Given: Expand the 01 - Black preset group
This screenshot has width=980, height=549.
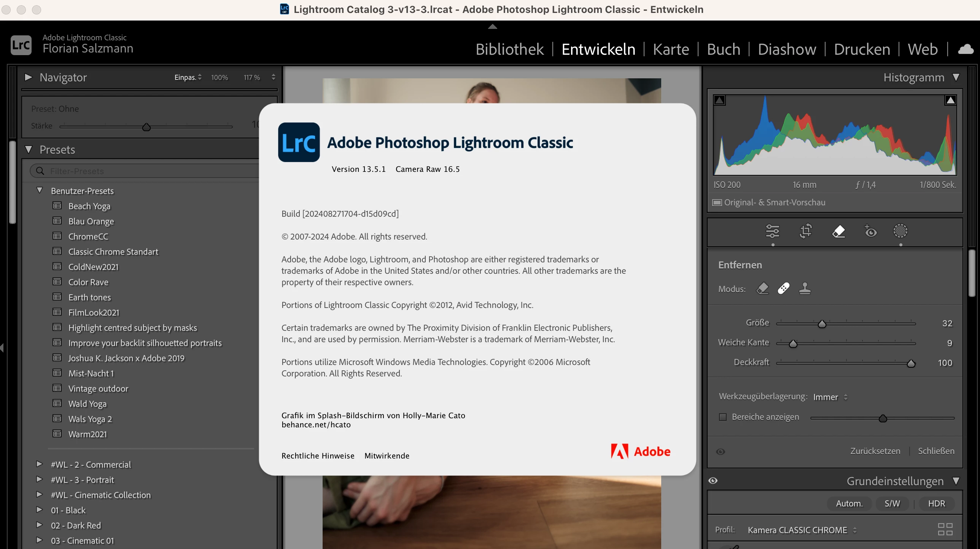Looking at the screenshot, I should pyautogui.click(x=39, y=510).
